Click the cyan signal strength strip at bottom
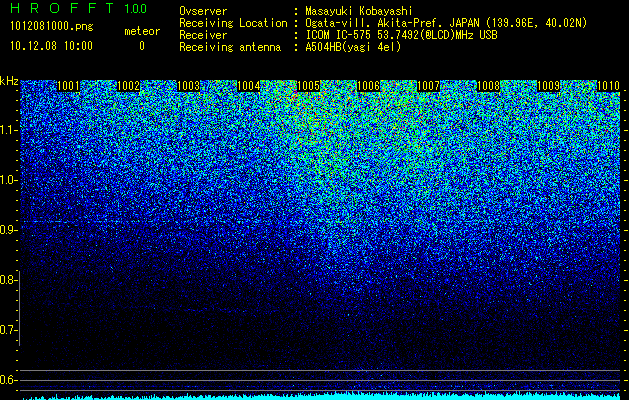 [321, 396]
